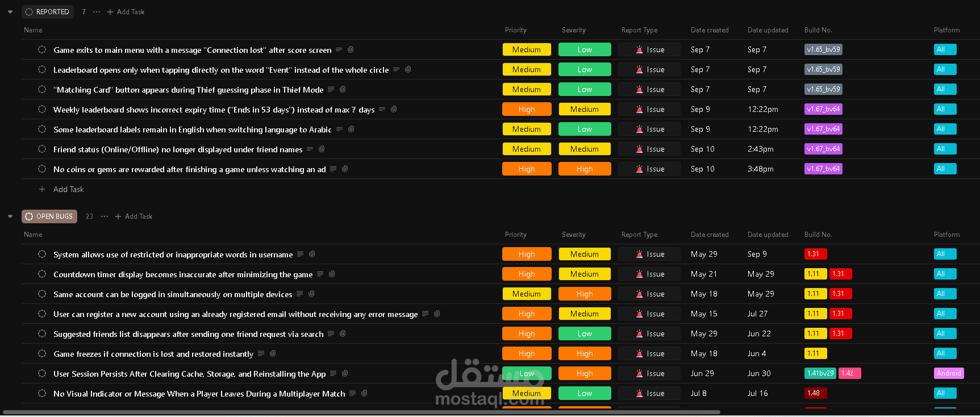Click attachment icon on 'Matching Card button appears' task
Image resolution: width=980 pixels, height=417 pixels.
click(x=343, y=89)
